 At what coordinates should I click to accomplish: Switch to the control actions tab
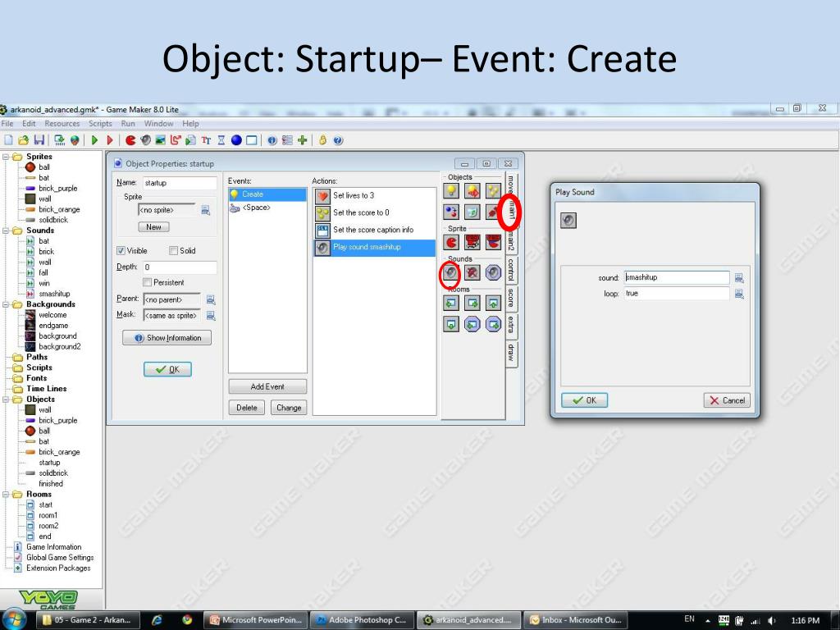coord(511,269)
